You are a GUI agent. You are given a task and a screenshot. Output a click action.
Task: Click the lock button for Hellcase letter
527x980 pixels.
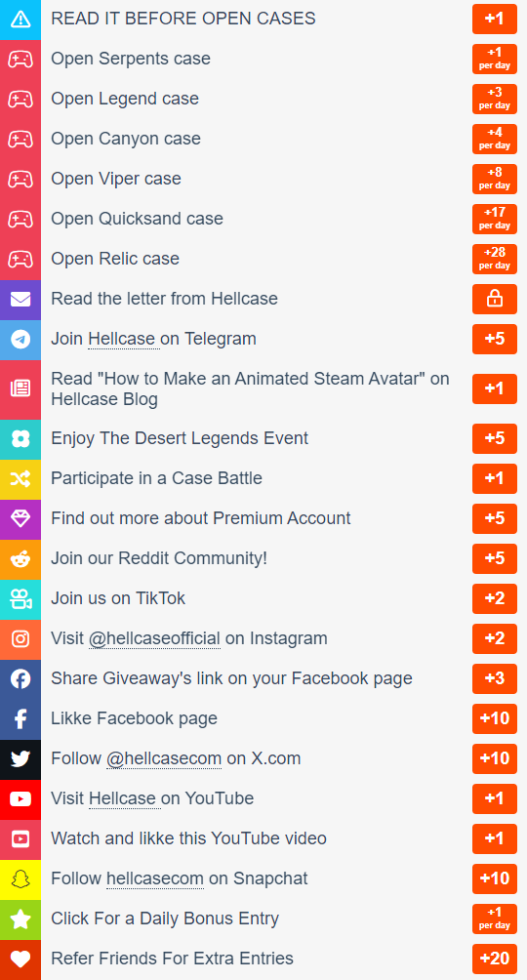point(495,299)
